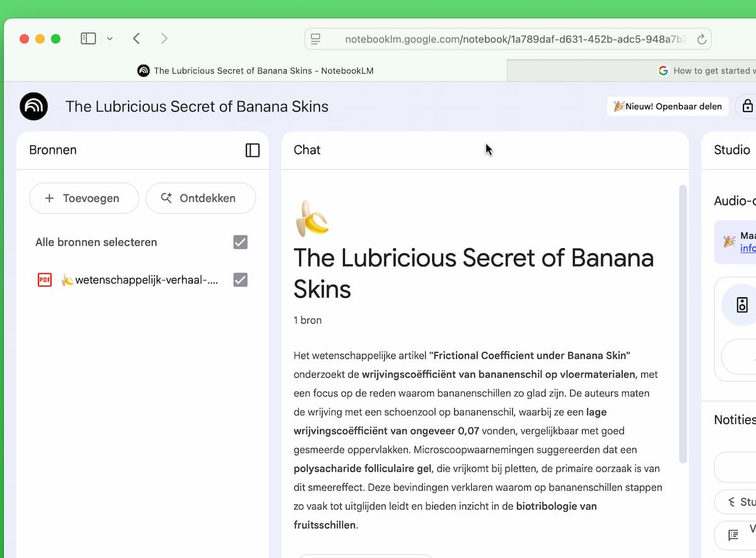Select the NotebookLM Banana Skins tab

click(x=256, y=71)
